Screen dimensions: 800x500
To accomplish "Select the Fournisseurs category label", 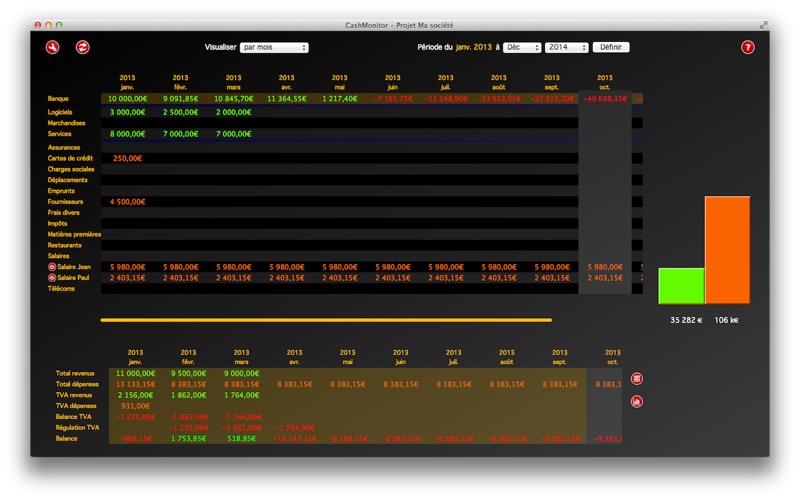I will click(66, 201).
